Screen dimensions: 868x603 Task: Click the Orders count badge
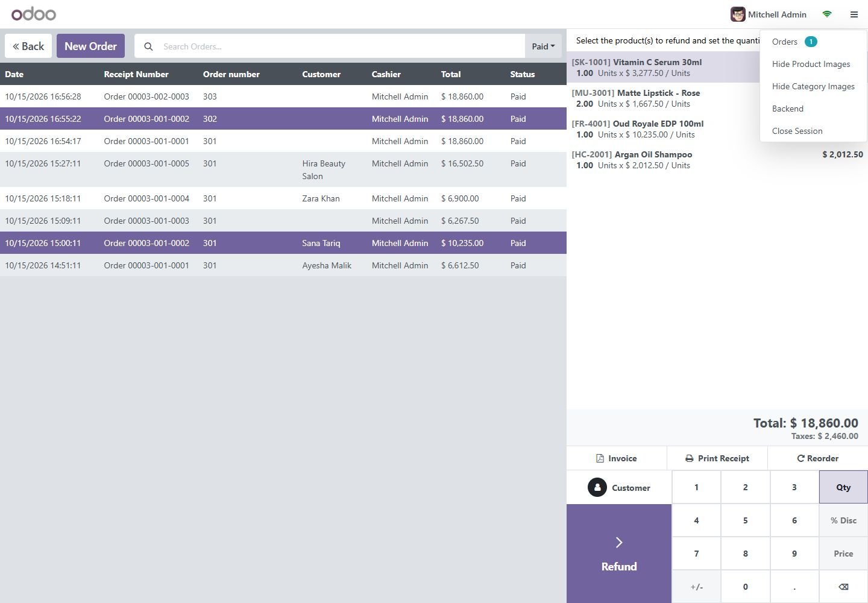[x=811, y=42]
